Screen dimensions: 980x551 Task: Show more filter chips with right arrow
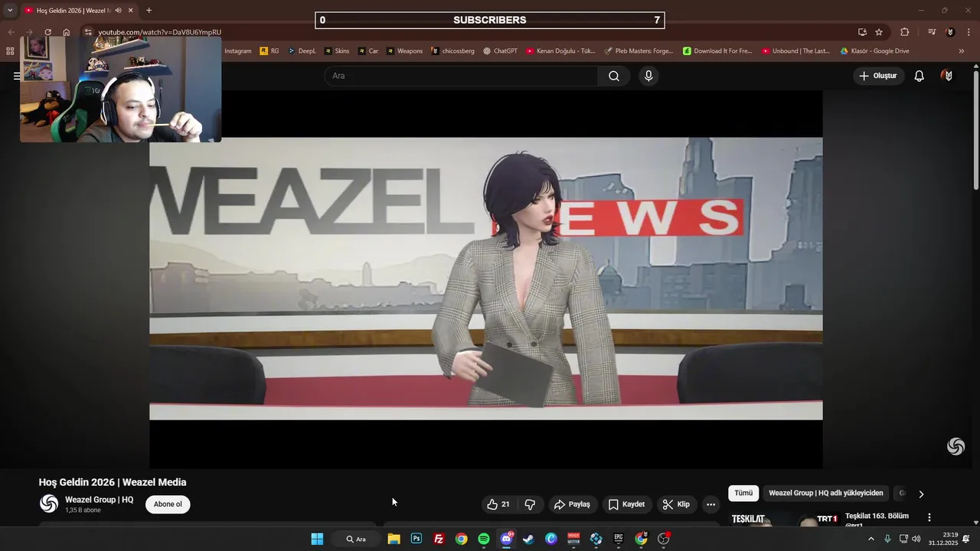(x=921, y=494)
